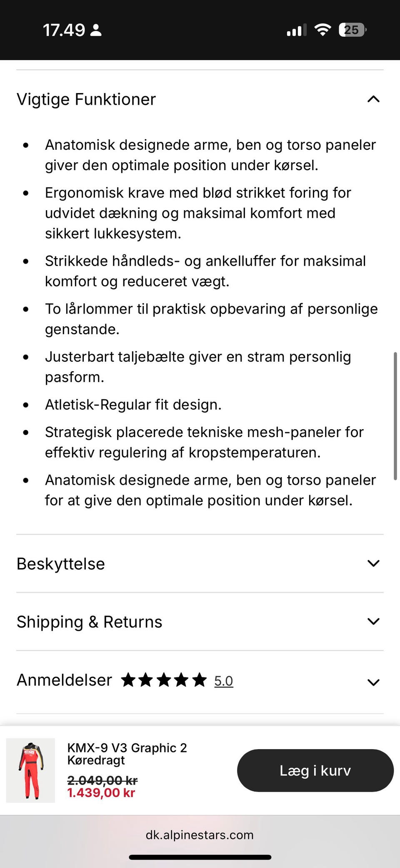Tap the dk.alpinestars.com address bar
This screenshot has width=400, height=868.
200,835
